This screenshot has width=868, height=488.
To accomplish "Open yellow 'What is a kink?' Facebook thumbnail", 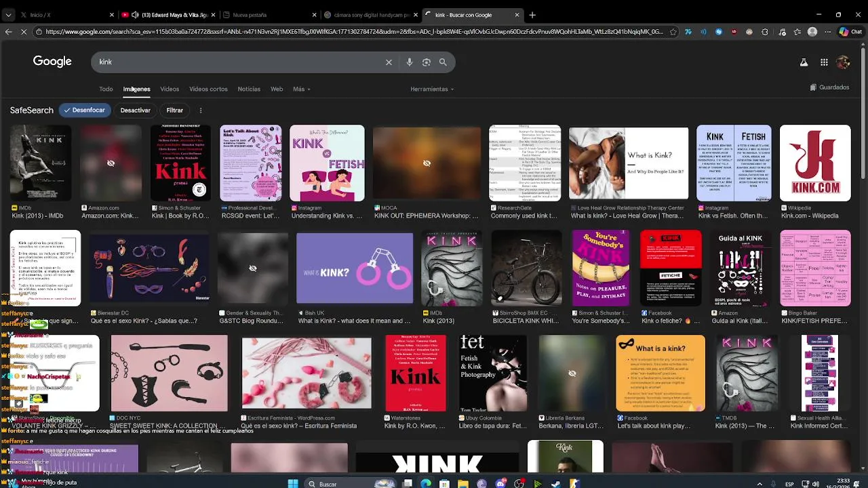I will (660, 373).
